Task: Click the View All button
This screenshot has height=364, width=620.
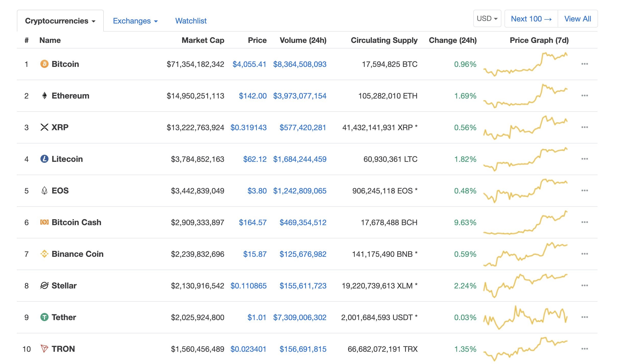Action: [x=578, y=19]
